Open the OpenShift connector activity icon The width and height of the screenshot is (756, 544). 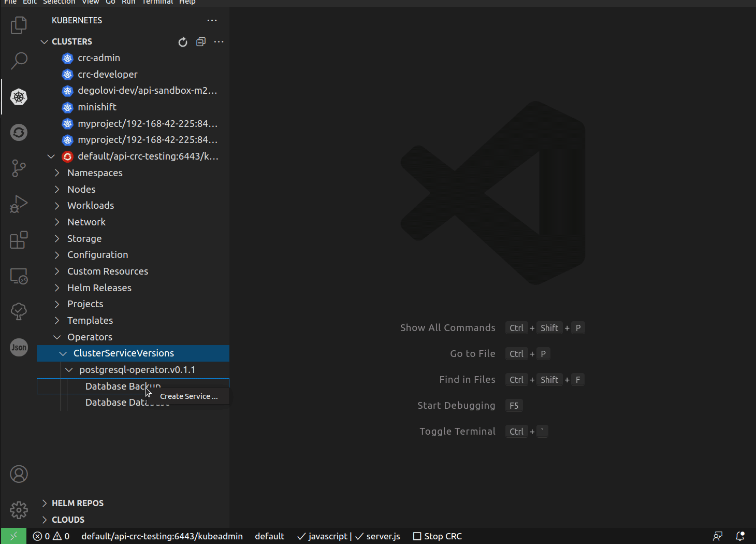coord(19,133)
